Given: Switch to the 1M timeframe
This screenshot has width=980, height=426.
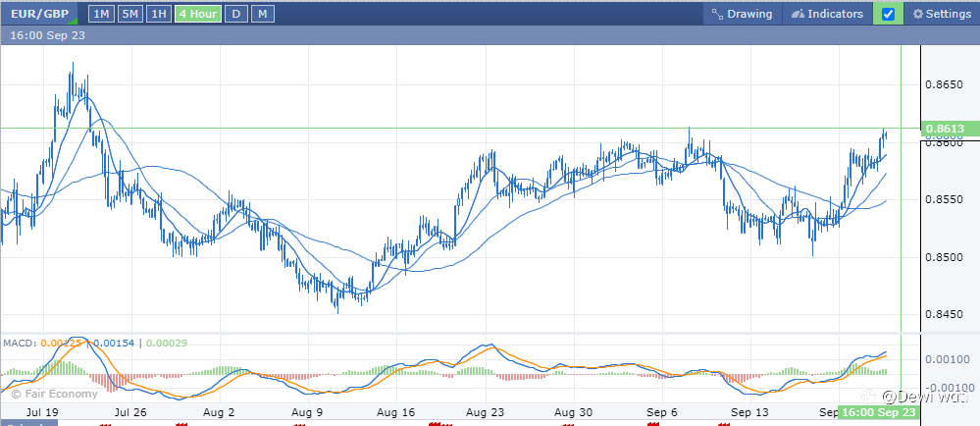Looking at the screenshot, I should (x=101, y=14).
